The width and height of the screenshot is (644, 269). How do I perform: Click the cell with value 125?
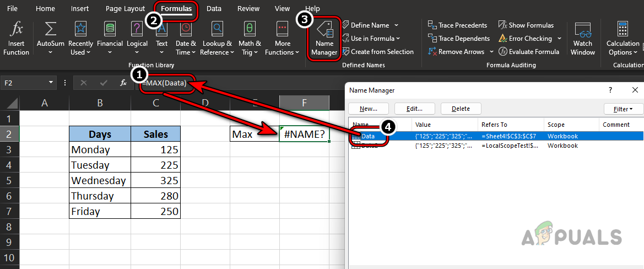(x=156, y=149)
